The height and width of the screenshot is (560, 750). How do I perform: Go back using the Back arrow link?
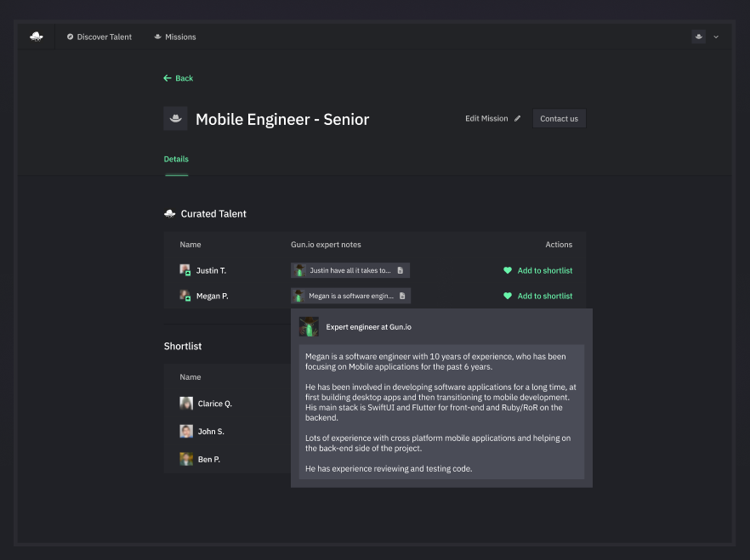(179, 78)
